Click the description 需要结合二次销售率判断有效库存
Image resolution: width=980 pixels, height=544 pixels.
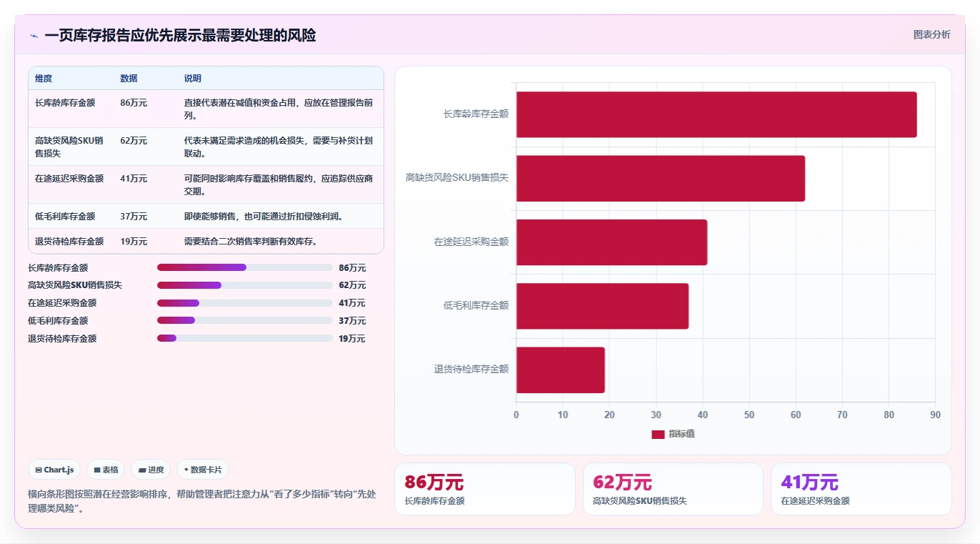(251, 242)
